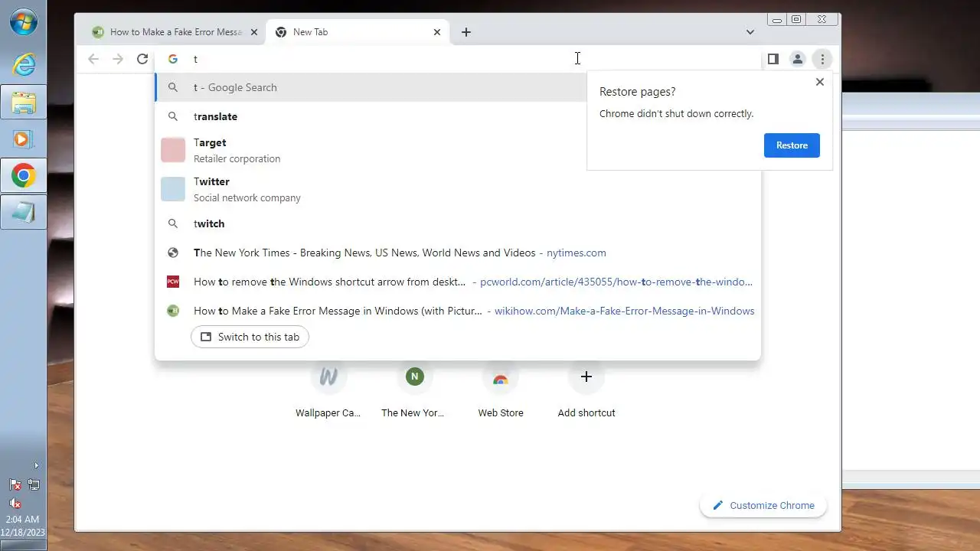Screen dimensions: 980x551
Task: Click Add shortcut
Action: point(586,391)
